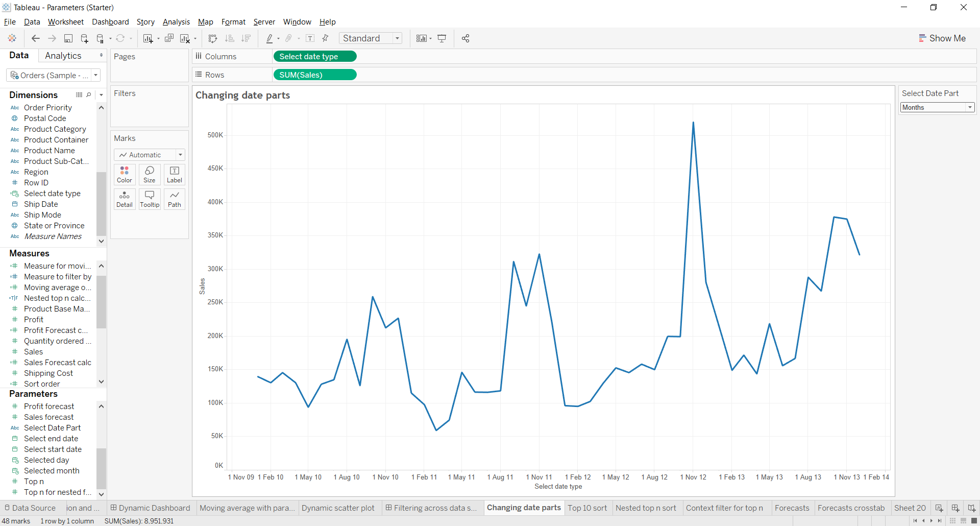
Task: Click the Tableau start page logo icon
Action: click(12, 38)
